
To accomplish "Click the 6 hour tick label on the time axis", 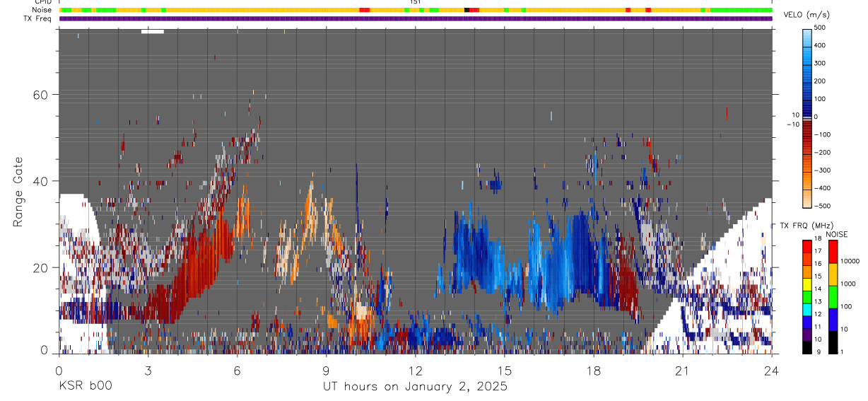I will (x=237, y=371).
